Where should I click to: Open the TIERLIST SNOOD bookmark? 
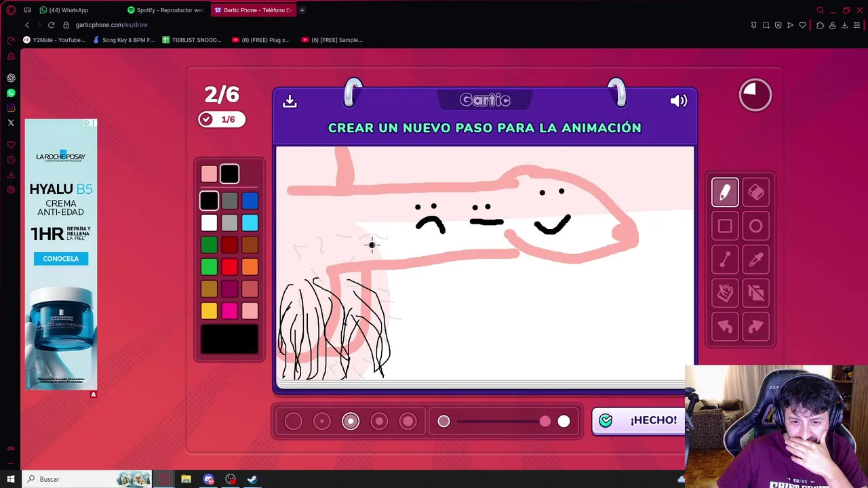[192, 40]
